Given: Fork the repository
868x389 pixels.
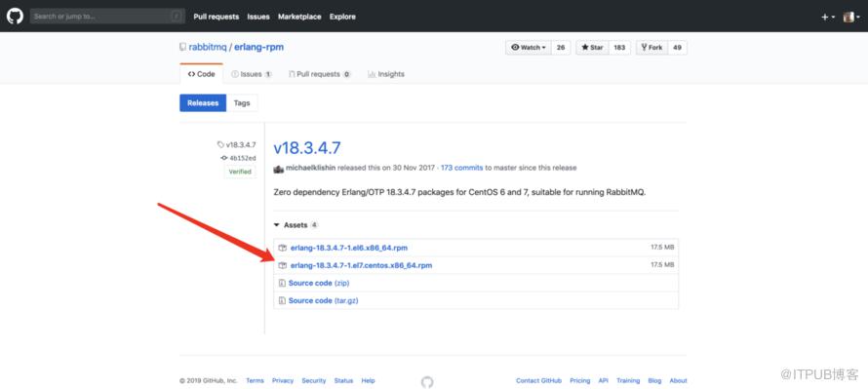Looking at the screenshot, I should [x=651, y=48].
